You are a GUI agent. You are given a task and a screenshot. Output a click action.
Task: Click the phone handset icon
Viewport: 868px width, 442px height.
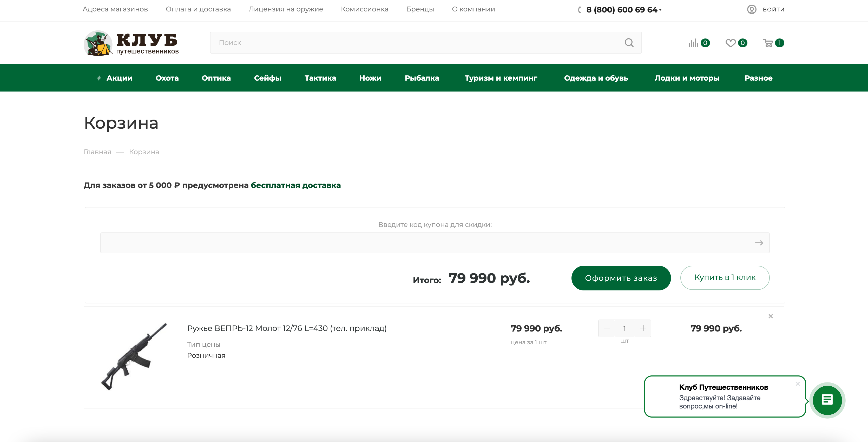580,10
